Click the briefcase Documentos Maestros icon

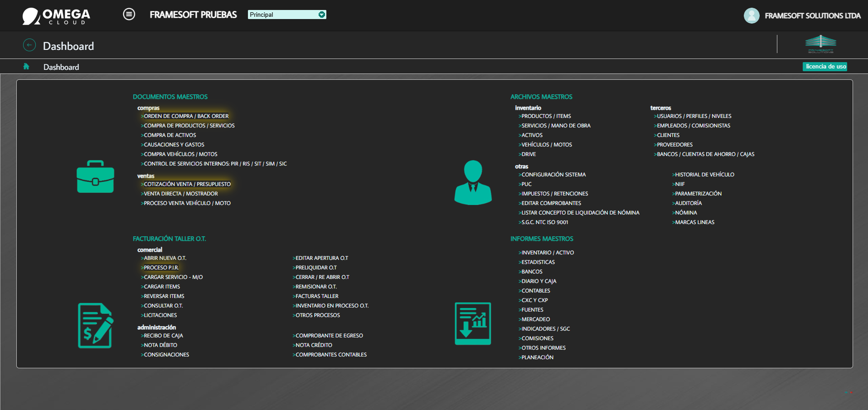point(95,176)
